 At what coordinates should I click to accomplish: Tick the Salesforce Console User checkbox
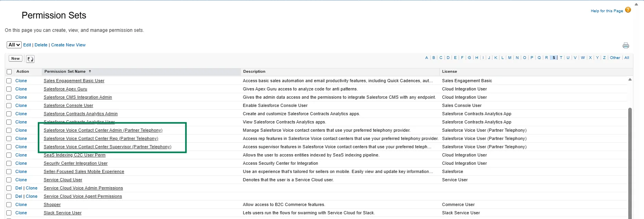pos(9,105)
